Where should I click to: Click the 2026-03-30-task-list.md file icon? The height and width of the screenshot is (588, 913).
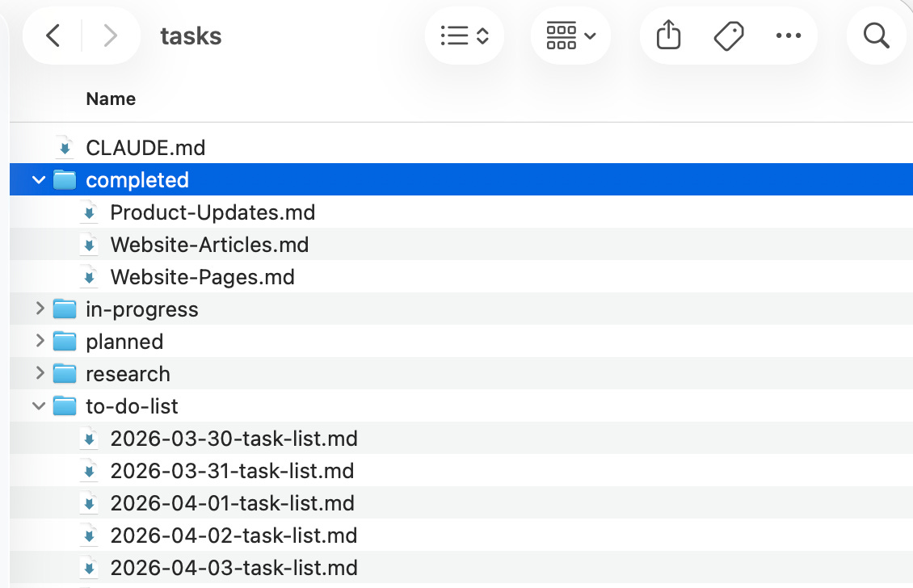89,439
